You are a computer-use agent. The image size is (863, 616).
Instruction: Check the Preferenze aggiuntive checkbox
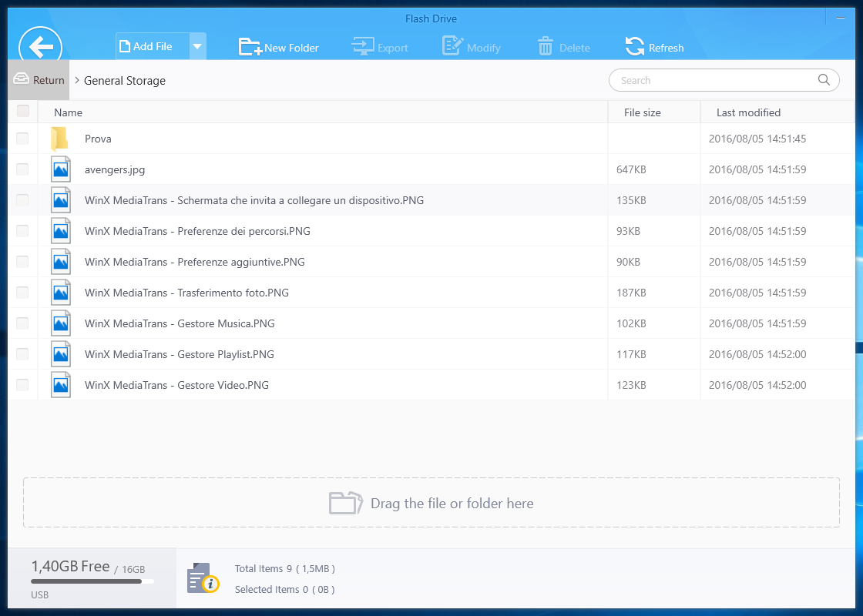(x=22, y=262)
